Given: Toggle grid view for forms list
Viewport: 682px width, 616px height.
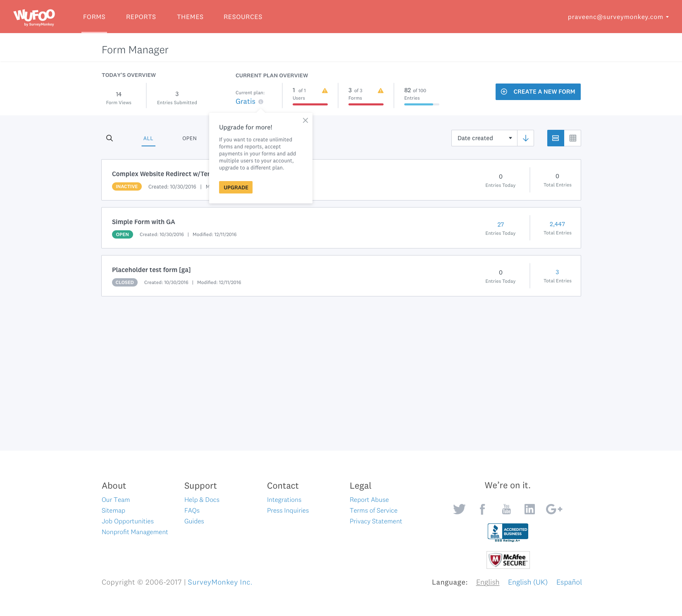Looking at the screenshot, I should tap(572, 138).
